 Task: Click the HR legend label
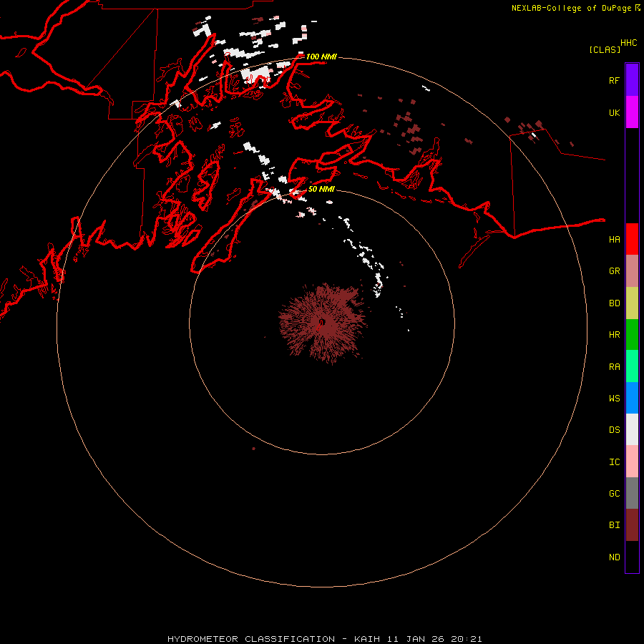[614, 335]
